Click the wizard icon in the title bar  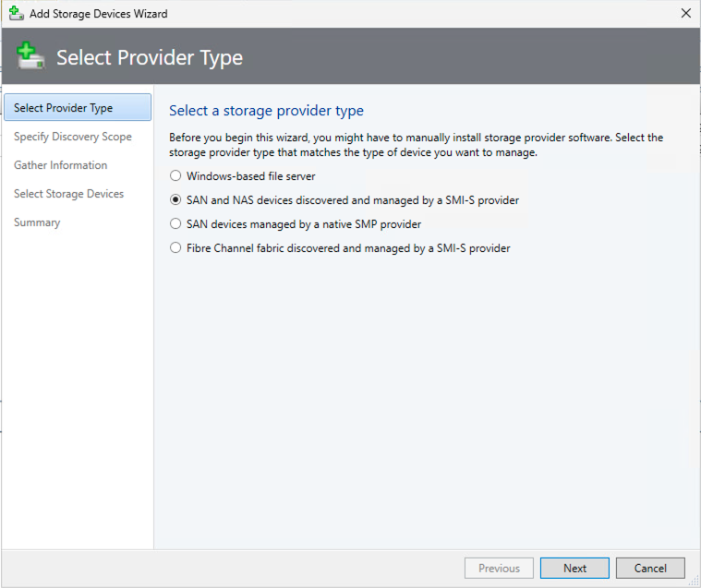[x=16, y=14]
